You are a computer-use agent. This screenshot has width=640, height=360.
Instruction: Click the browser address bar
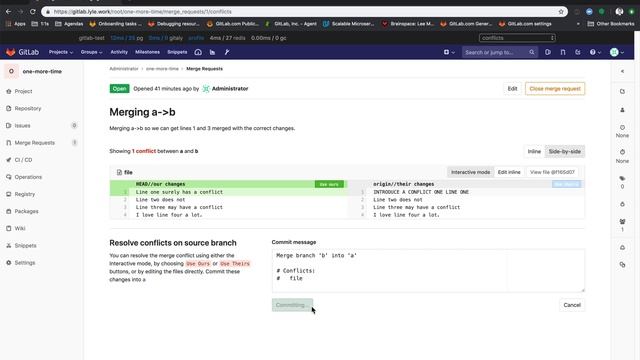[x=304, y=12]
